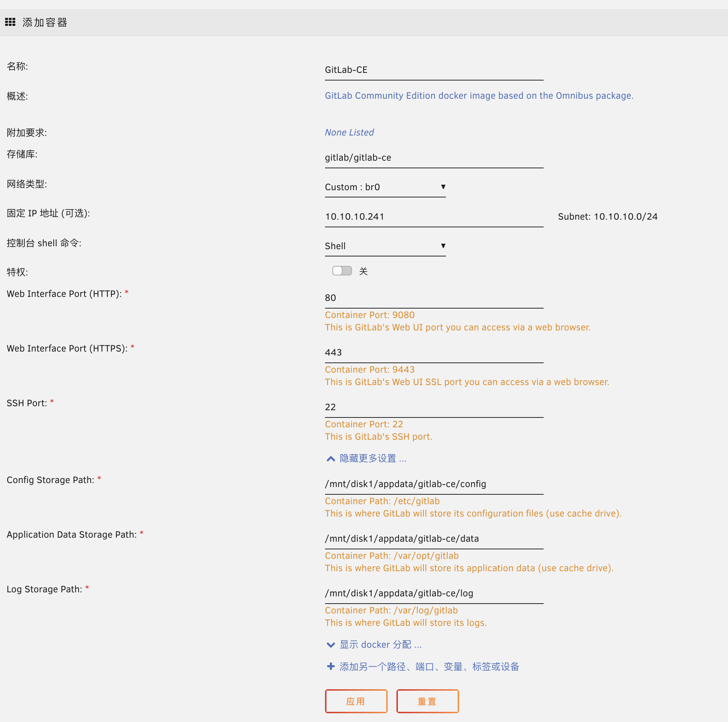Click the 网络类型 label
The height and width of the screenshot is (722, 728).
27,184
